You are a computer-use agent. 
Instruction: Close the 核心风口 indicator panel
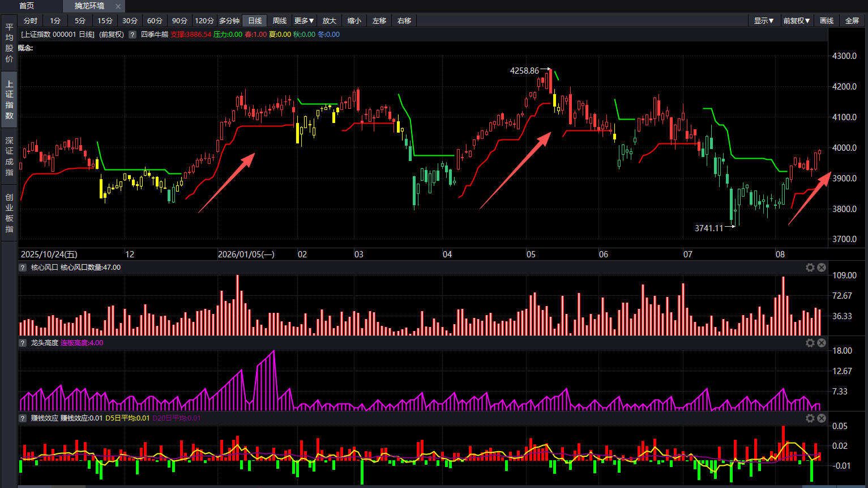822,268
